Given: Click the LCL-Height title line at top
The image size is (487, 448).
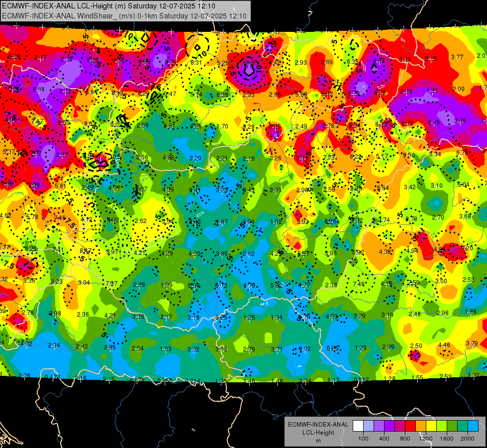Looking at the screenshot, I should 109,6.
